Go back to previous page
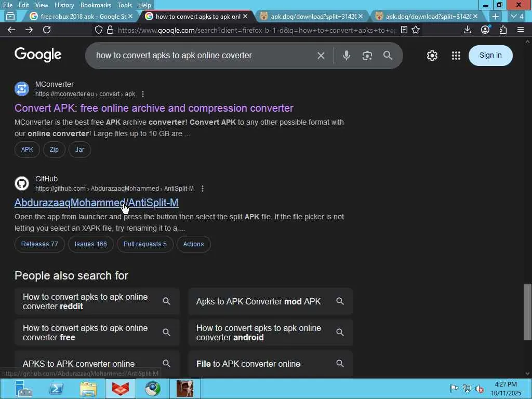This screenshot has height=399, width=532. [x=11, y=30]
